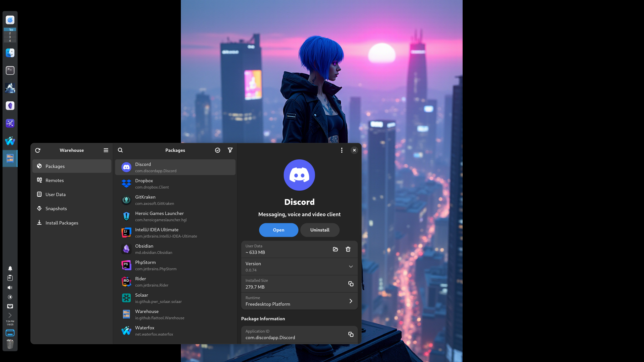Select the Rider package row
This screenshot has height=362, width=644.
175,282
